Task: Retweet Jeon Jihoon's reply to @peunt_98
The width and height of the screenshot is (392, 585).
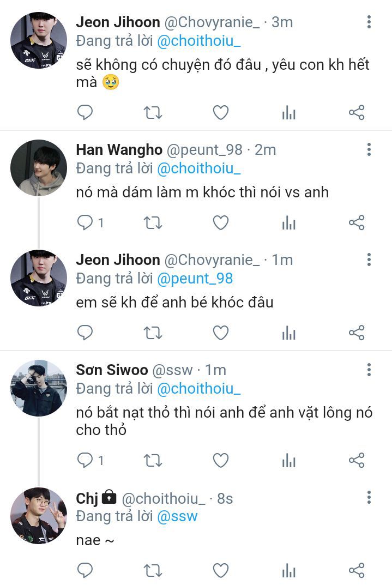Action: [x=153, y=333]
